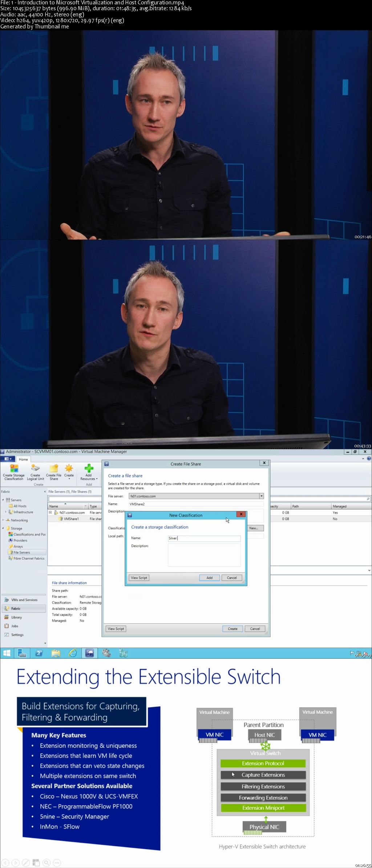Click the Type column header
The height and width of the screenshot is (868, 372).
[x=95, y=506]
